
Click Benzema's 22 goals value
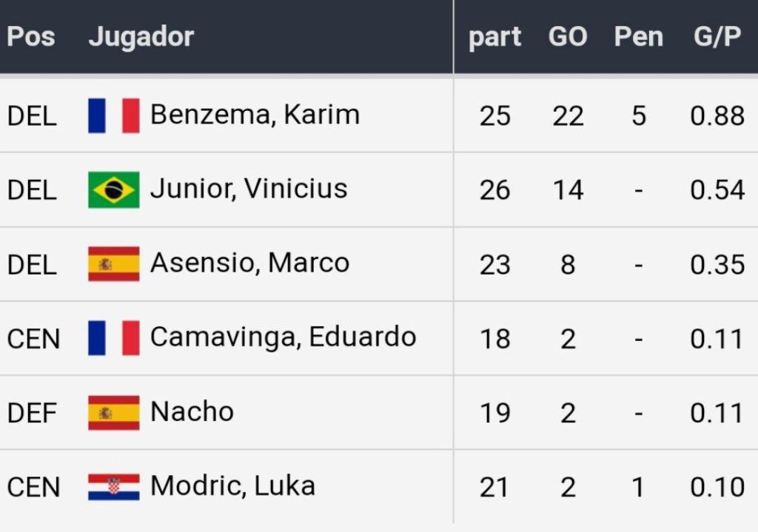[x=568, y=116]
